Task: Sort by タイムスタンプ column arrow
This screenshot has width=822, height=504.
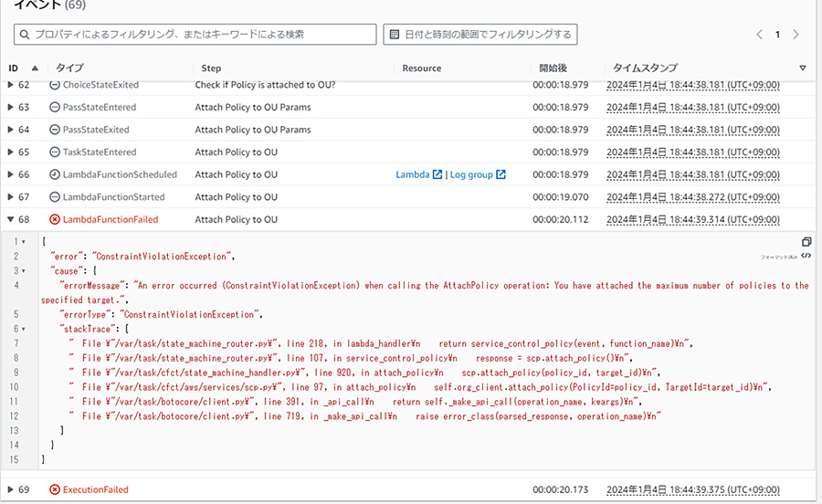Action: coord(803,68)
